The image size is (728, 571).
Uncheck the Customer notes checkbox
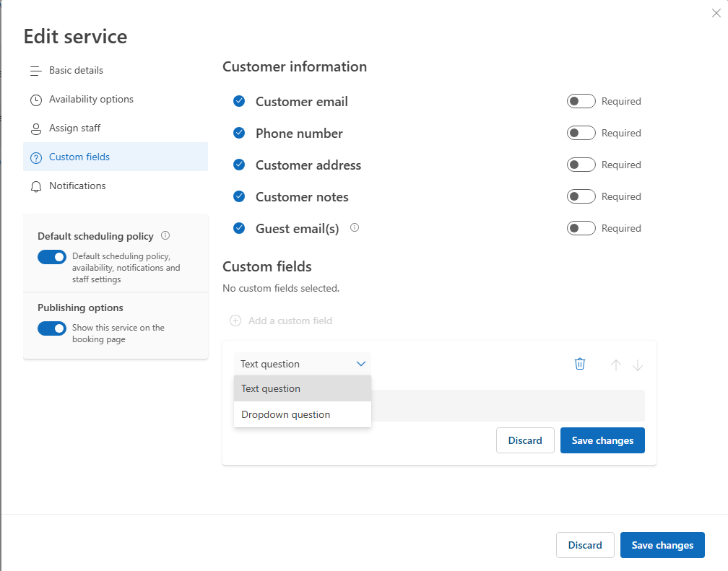click(x=239, y=197)
